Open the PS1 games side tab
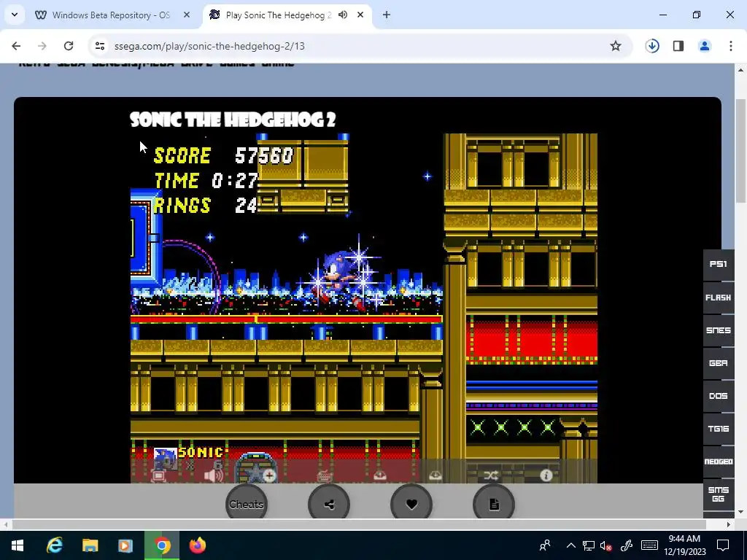 [719, 264]
